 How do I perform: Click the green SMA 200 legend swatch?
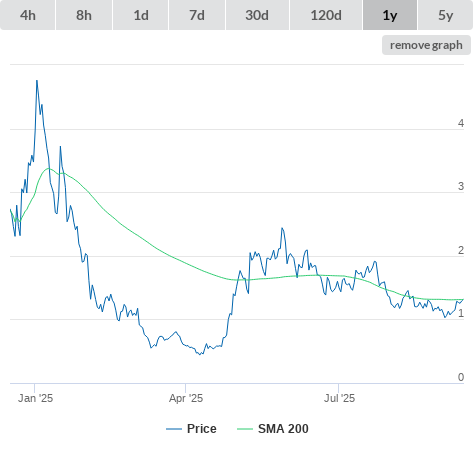[x=245, y=429]
